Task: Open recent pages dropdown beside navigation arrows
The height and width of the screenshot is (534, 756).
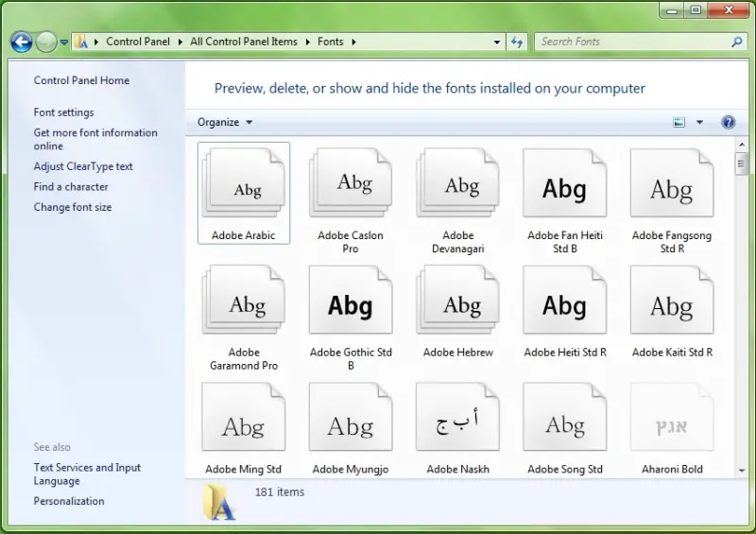Action: (63, 42)
